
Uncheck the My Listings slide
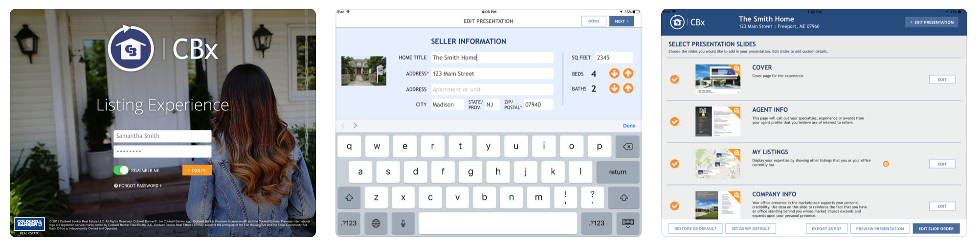click(674, 164)
